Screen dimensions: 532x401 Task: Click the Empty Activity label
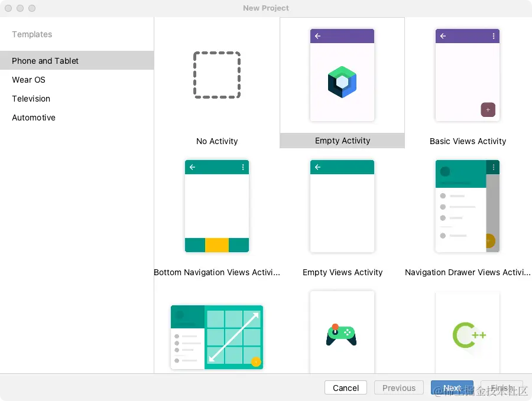coord(342,141)
